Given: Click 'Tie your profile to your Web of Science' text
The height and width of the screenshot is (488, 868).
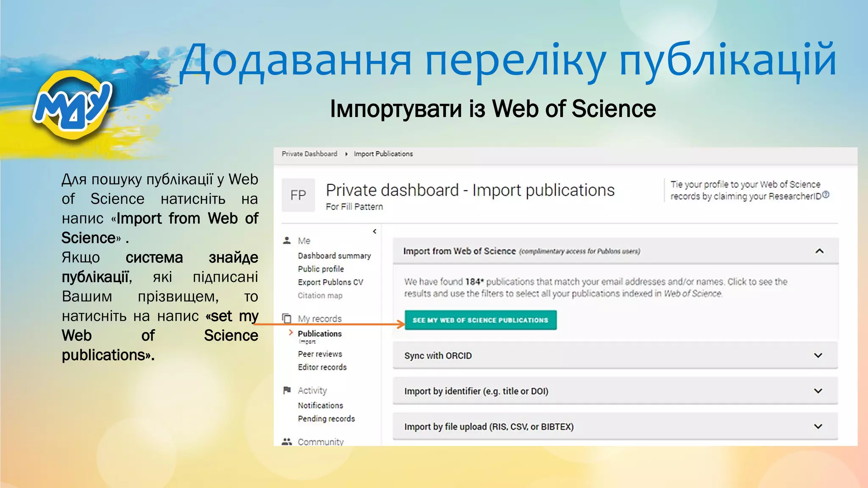Looking at the screenshot, I should [x=746, y=184].
